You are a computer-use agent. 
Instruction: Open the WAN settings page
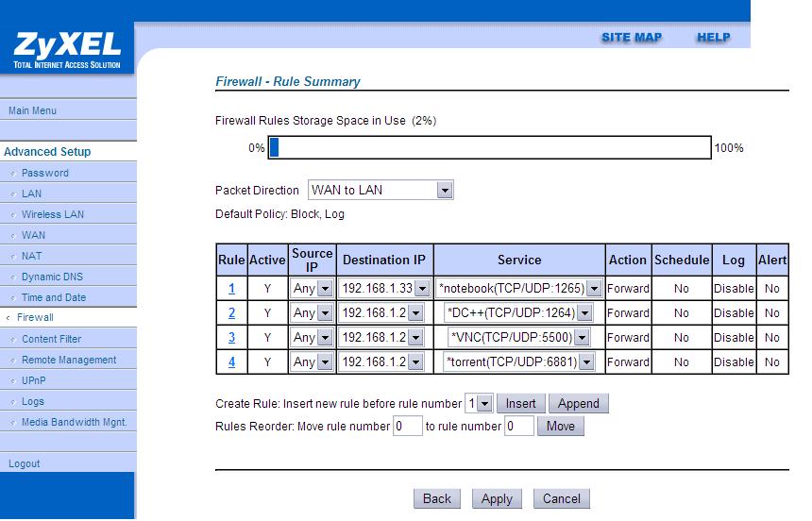pos(34,235)
